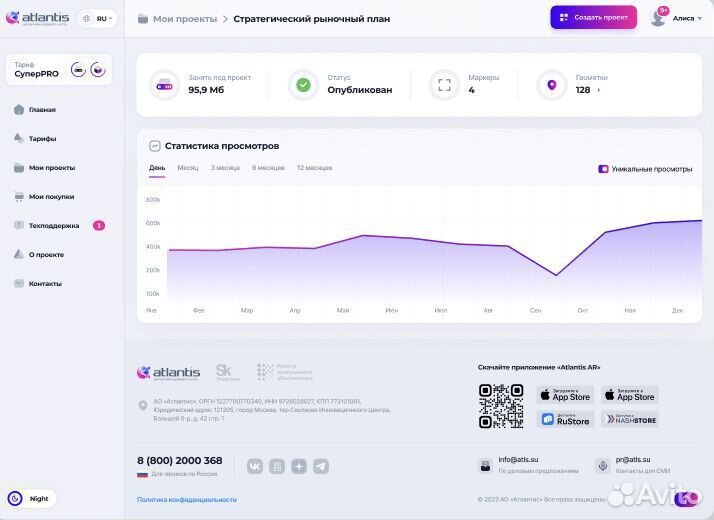
Task: Go to Мои проекты breadcrumb
Action: click(x=185, y=19)
